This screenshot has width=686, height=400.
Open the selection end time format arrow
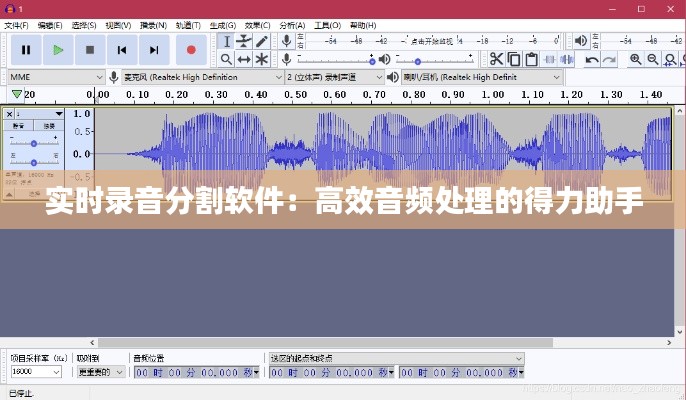pyautogui.click(x=521, y=372)
